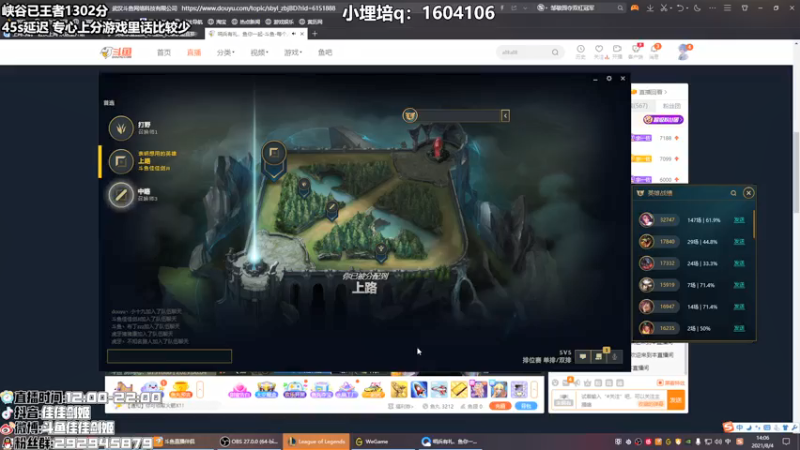Switch to OBS 27.0.0 in taskbar

(x=250, y=441)
